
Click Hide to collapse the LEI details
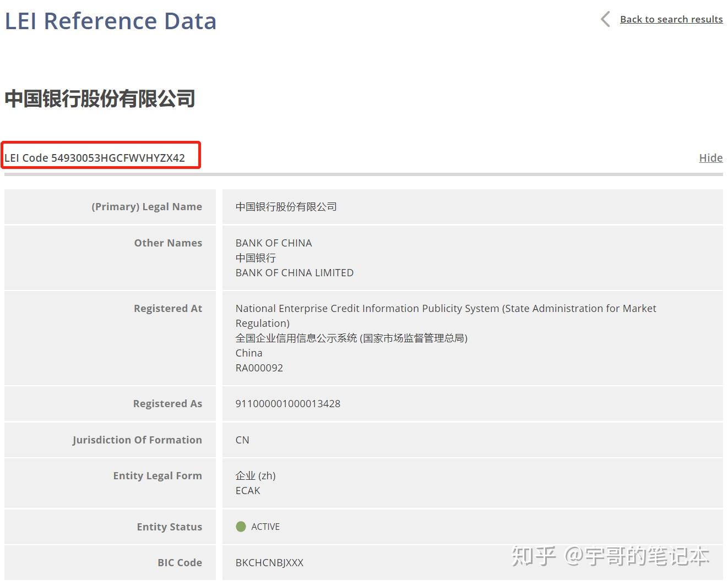710,158
